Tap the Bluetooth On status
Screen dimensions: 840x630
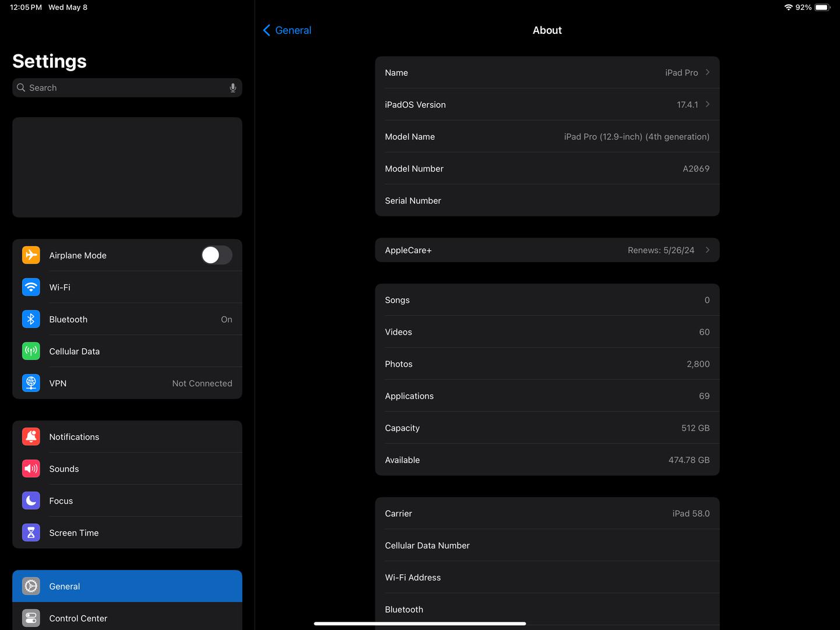[x=227, y=319]
